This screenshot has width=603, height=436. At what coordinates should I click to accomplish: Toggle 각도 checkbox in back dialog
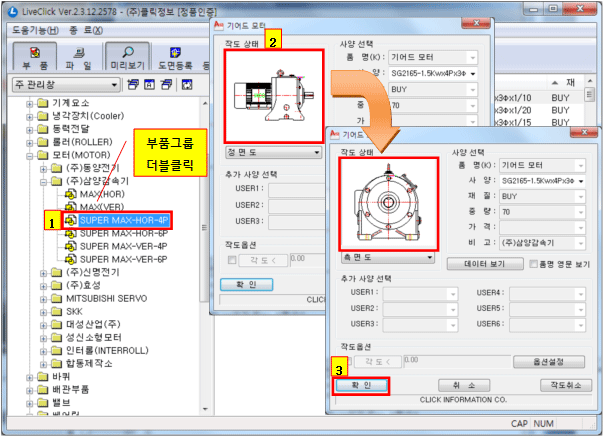[232, 260]
